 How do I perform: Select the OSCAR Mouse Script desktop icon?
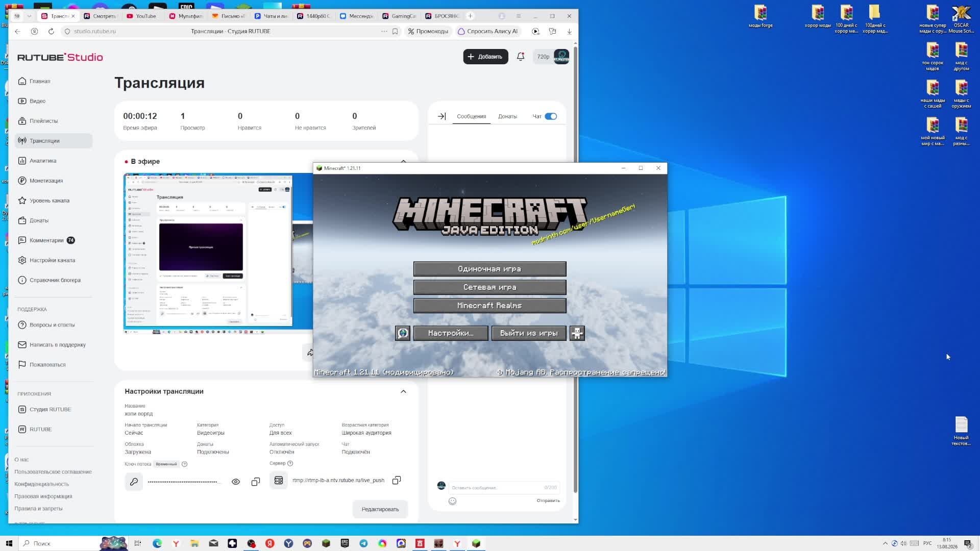(961, 19)
